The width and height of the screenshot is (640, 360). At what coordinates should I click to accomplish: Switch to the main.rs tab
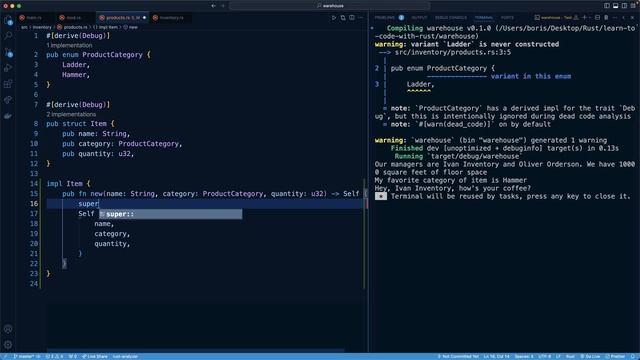34,18
